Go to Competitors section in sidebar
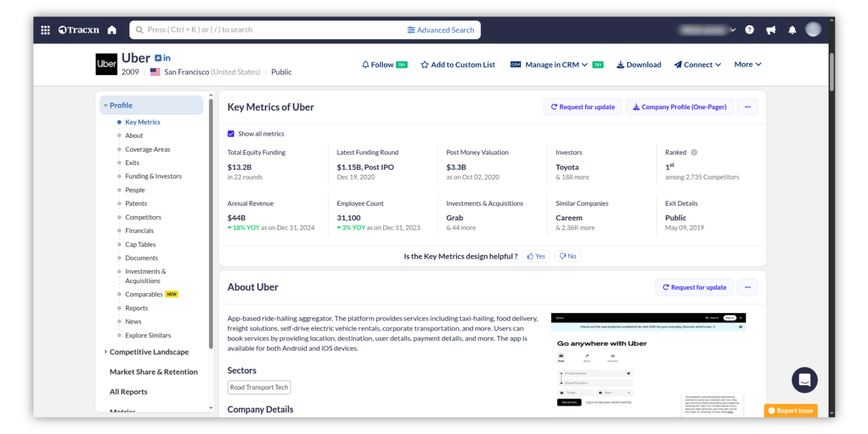 click(143, 217)
